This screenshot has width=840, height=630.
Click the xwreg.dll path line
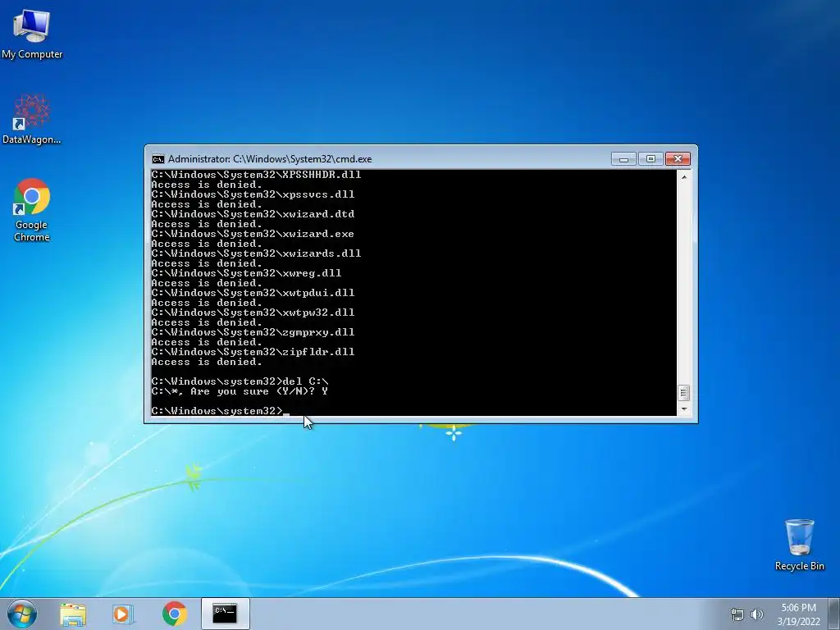[246, 273]
